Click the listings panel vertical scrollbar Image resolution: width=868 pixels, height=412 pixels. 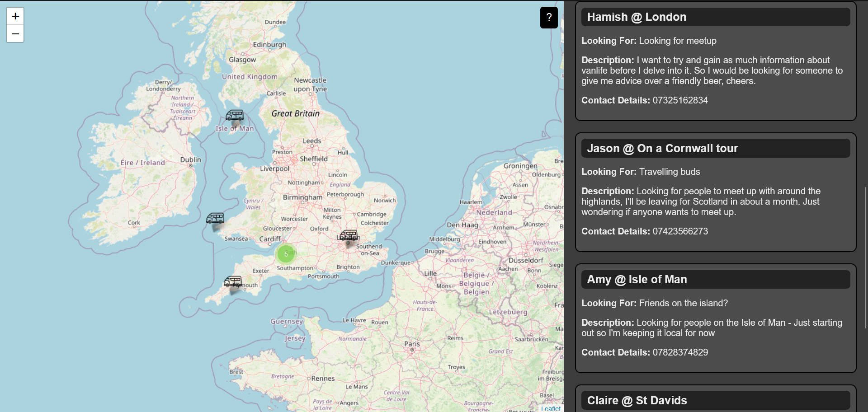(865, 257)
